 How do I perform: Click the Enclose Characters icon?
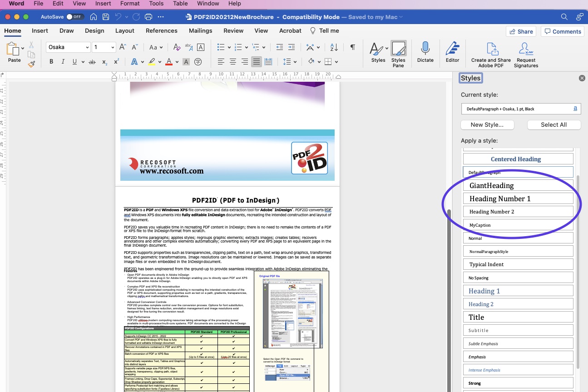[x=198, y=62]
